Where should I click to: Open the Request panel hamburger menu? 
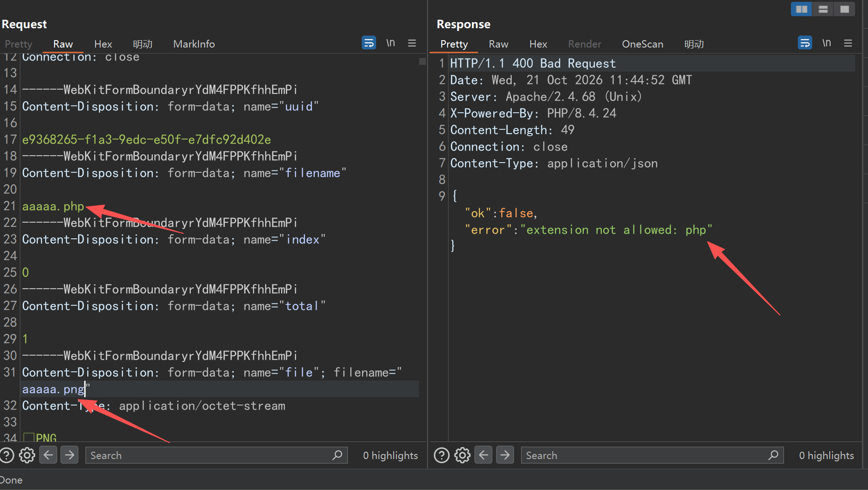point(412,43)
